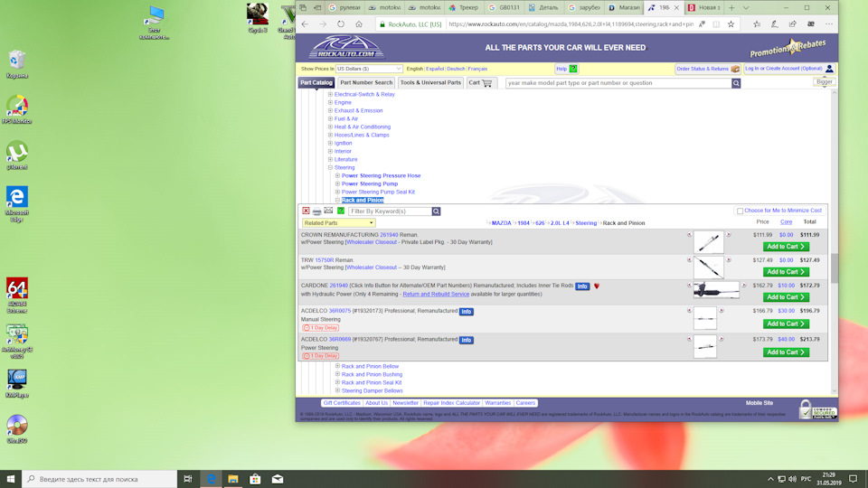This screenshot has width=868, height=488.
Task: Add ACDELCO 36R0669 to cart
Action: point(786,352)
